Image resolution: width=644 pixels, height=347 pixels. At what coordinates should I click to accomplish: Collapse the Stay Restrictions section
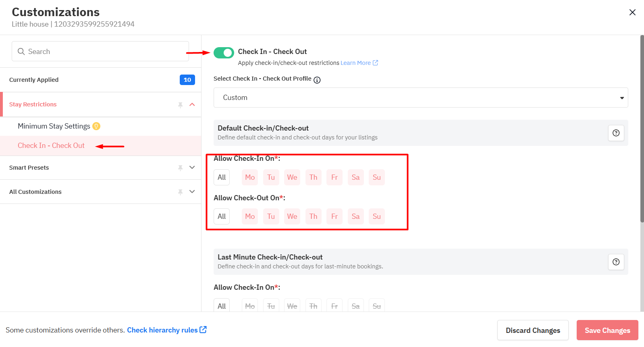pyautogui.click(x=192, y=105)
